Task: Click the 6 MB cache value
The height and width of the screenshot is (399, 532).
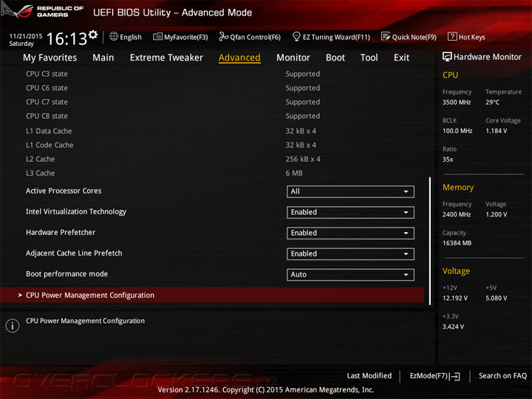Action: coord(294,173)
